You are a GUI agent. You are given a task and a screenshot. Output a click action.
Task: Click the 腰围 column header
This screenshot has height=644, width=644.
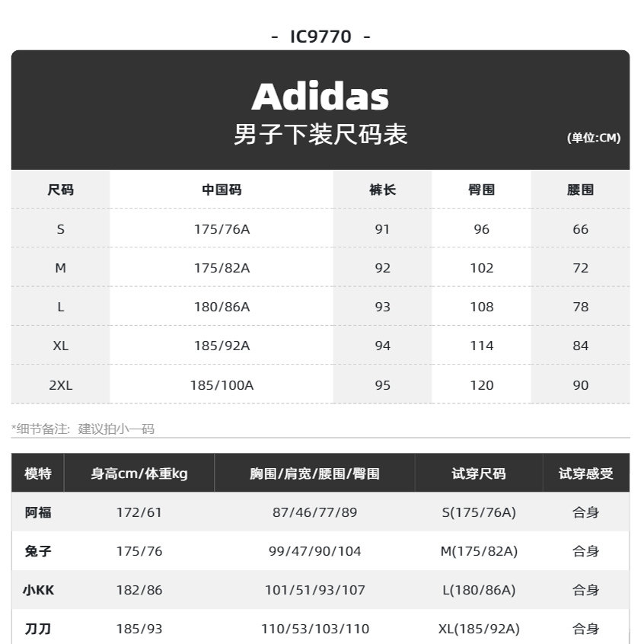point(580,190)
